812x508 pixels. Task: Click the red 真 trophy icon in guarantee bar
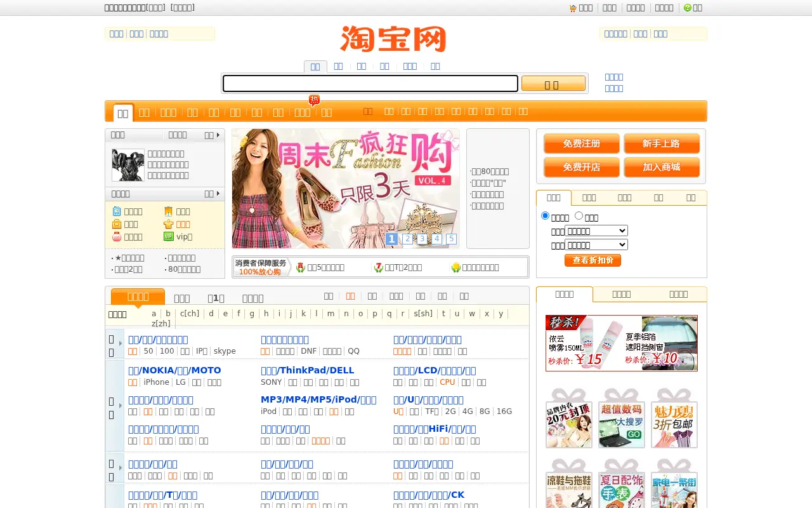[x=301, y=268]
